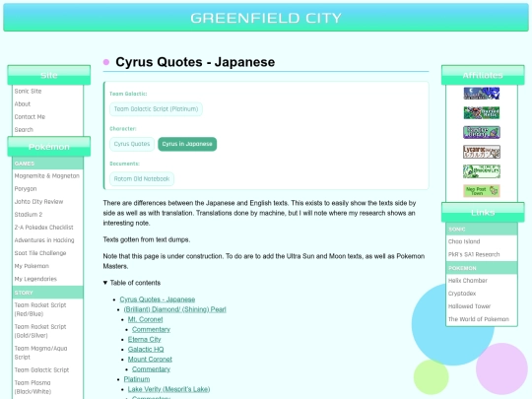Open the Buried Relic affiliate banner

click(x=482, y=112)
